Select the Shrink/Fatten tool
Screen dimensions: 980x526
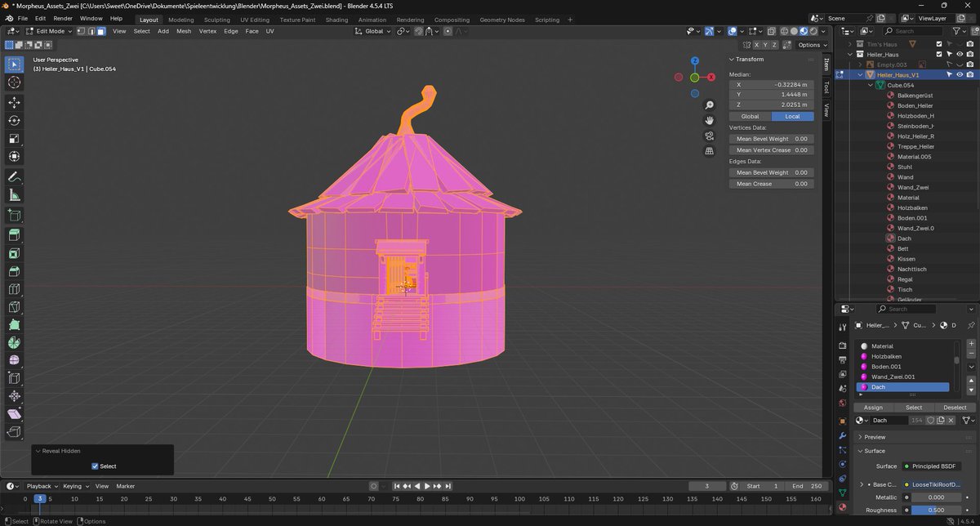point(15,396)
